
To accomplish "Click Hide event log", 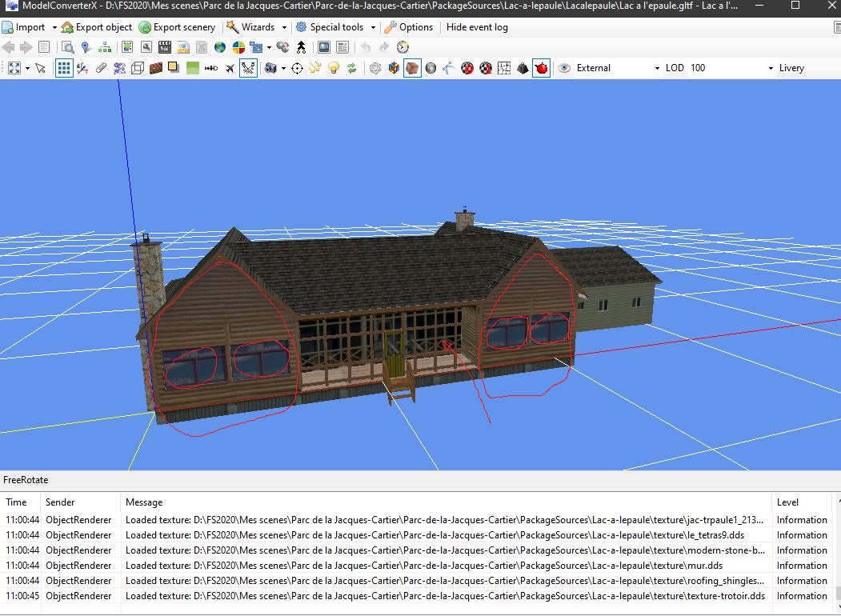I will tap(477, 27).
